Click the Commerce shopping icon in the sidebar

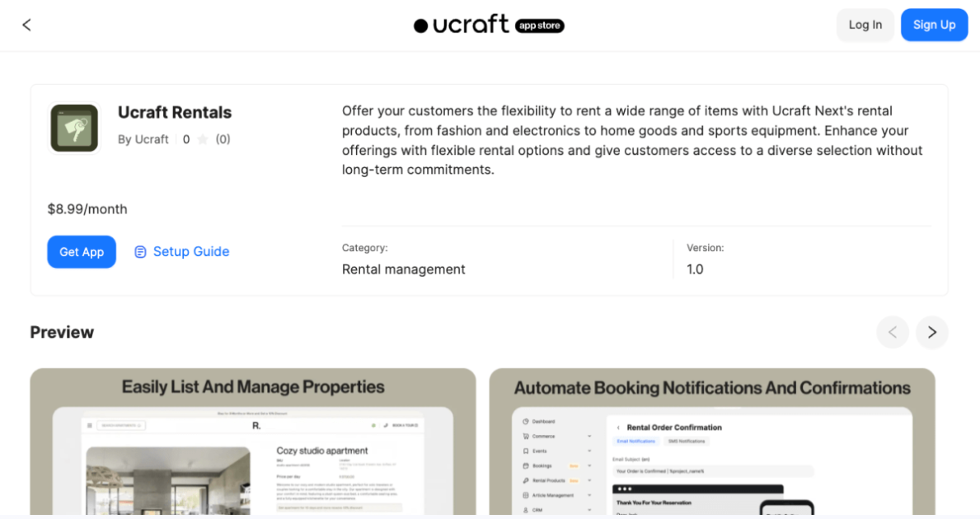pyautogui.click(x=525, y=436)
